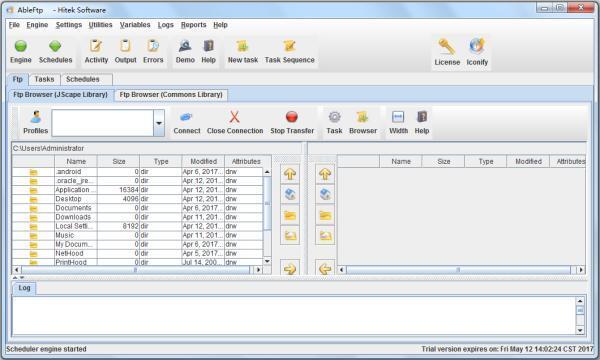Click the Stop Transfer red button
Image resolution: width=600 pixels, height=360 pixels.
pyautogui.click(x=292, y=117)
